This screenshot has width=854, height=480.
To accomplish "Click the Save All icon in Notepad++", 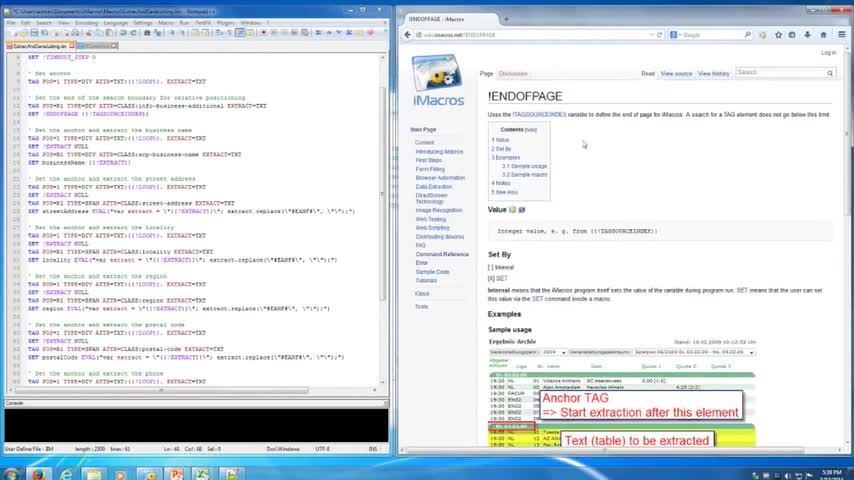I will click(x=45, y=33).
